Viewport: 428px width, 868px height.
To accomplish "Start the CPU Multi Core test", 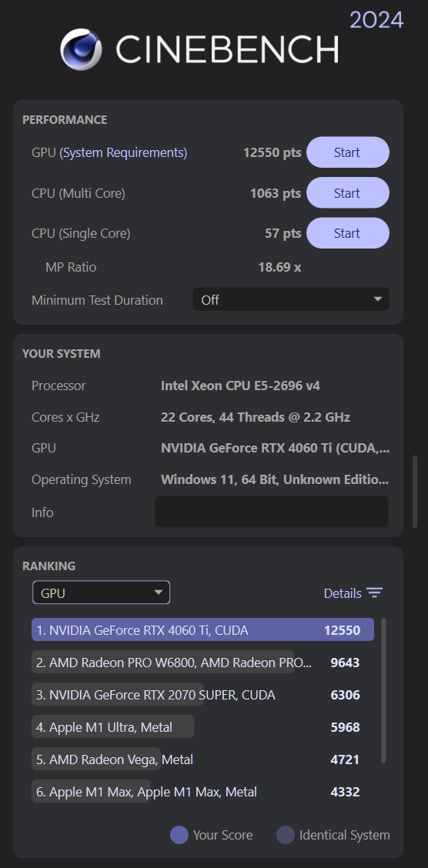I will click(x=348, y=192).
